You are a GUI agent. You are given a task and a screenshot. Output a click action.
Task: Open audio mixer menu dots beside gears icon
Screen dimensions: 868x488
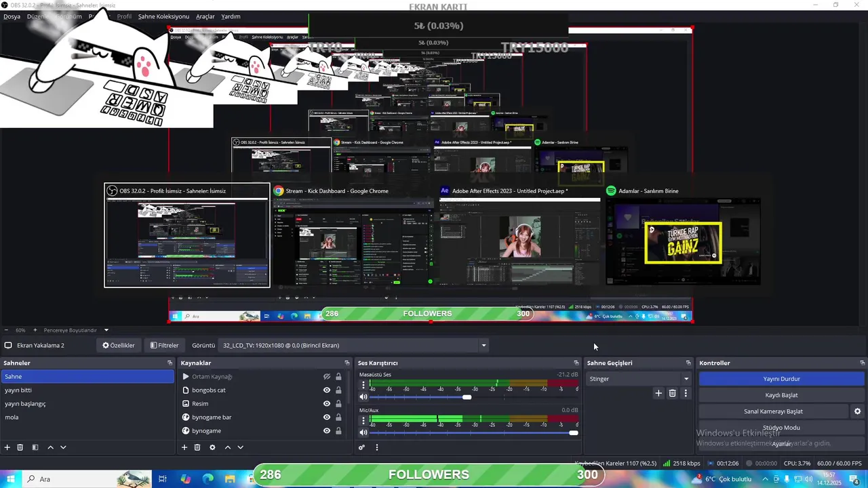coord(377,447)
